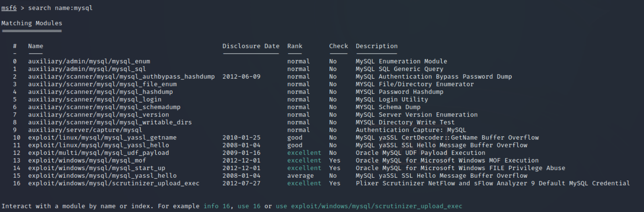Click 'use 16' in the hint line
The image size is (644, 212).
[249, 207]
